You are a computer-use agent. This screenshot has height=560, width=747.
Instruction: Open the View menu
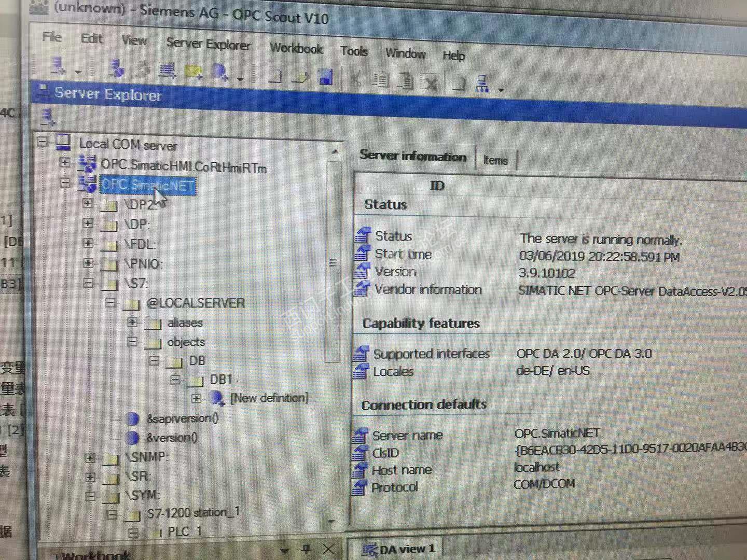pos(134,40)
